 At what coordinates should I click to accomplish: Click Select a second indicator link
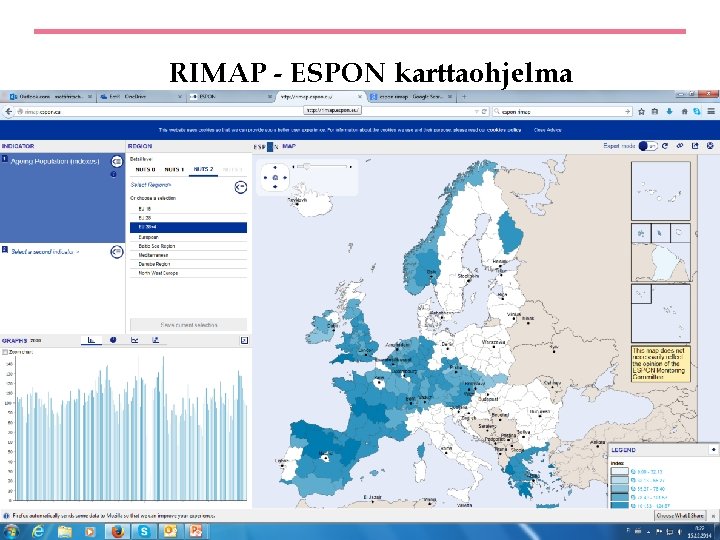45,252
